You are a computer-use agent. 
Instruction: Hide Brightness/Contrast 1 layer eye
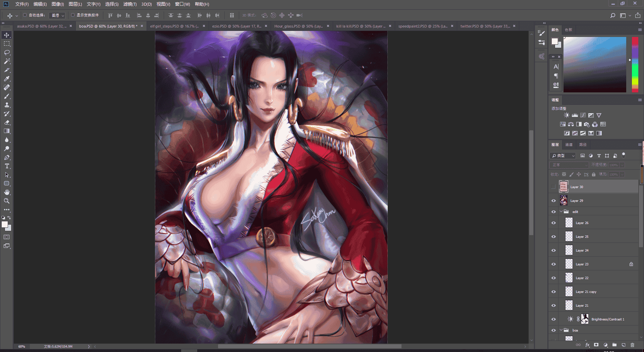[x=553, y=319]
